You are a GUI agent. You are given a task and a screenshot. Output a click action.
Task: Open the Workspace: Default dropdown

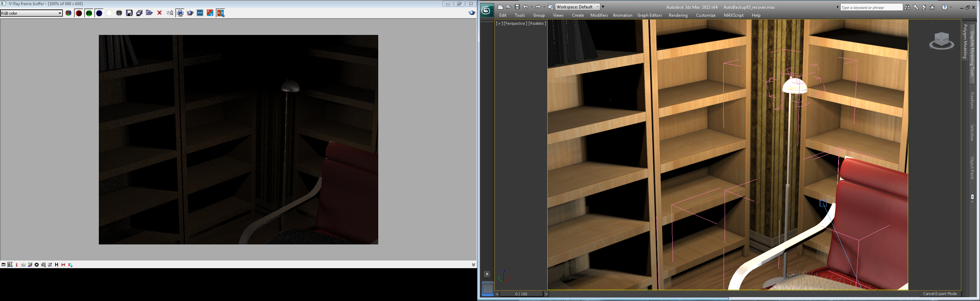point(578,7)
